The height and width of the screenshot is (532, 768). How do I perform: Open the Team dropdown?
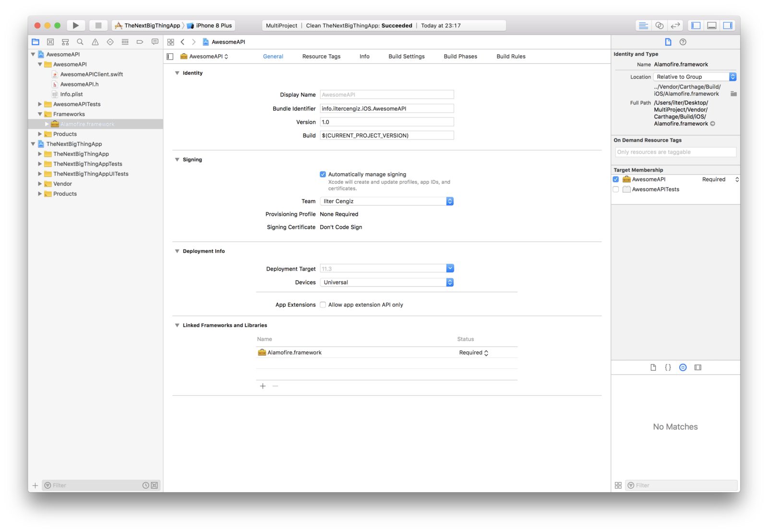387,201
